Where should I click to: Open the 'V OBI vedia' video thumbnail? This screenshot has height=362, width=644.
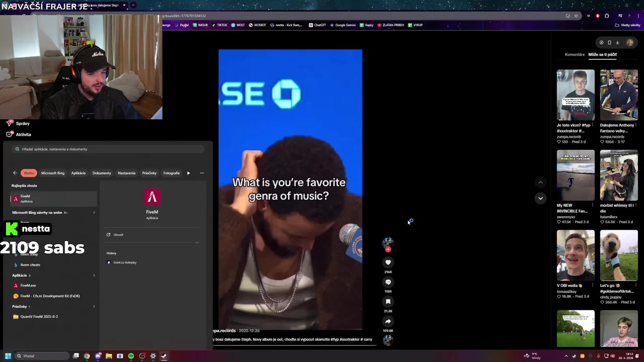click(576, 255)
